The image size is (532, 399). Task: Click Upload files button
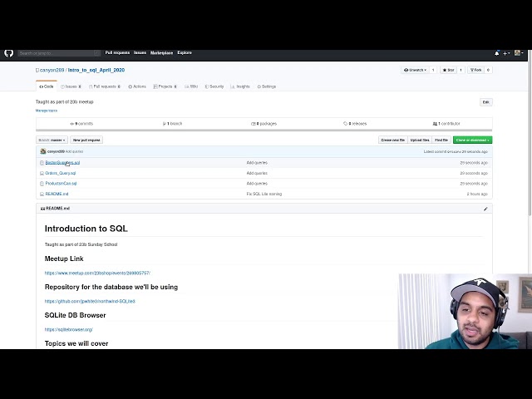(420, 140)
